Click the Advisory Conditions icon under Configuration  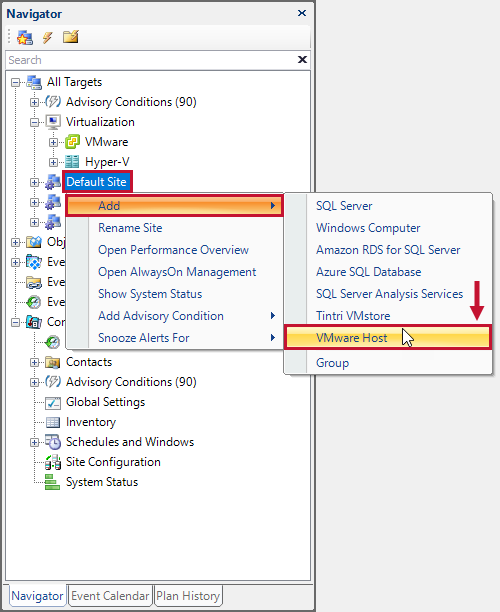(x=53, y=382)
